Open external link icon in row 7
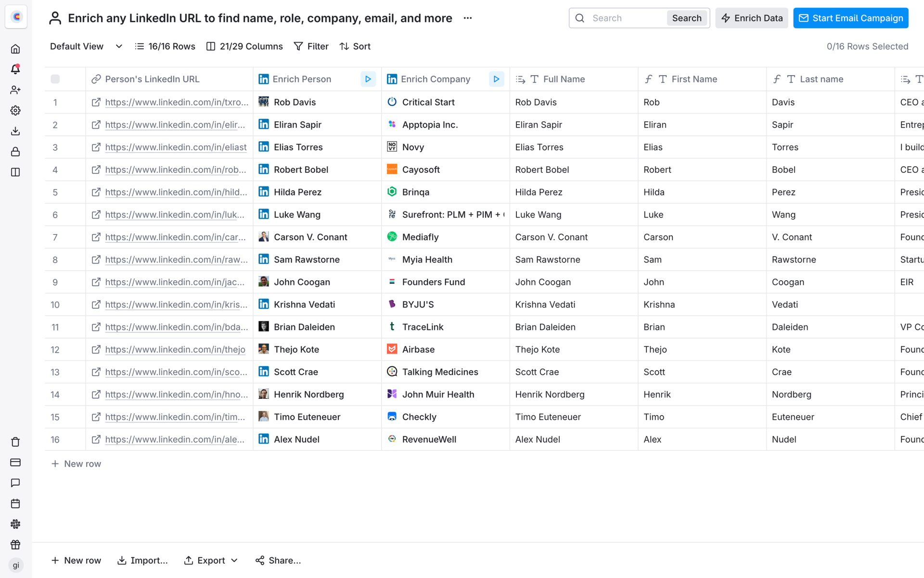 tap(96, 237)
